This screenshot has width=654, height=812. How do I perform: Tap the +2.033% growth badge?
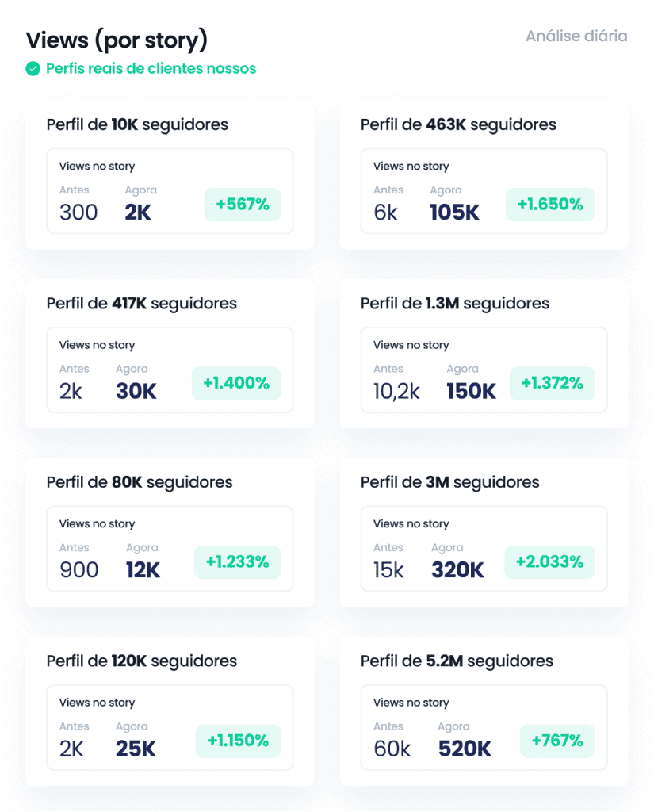[x=549, y=562]
